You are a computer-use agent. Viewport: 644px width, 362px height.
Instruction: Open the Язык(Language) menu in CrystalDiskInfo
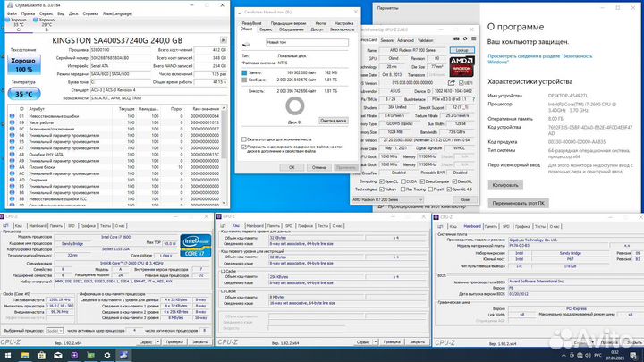[117, 13]
